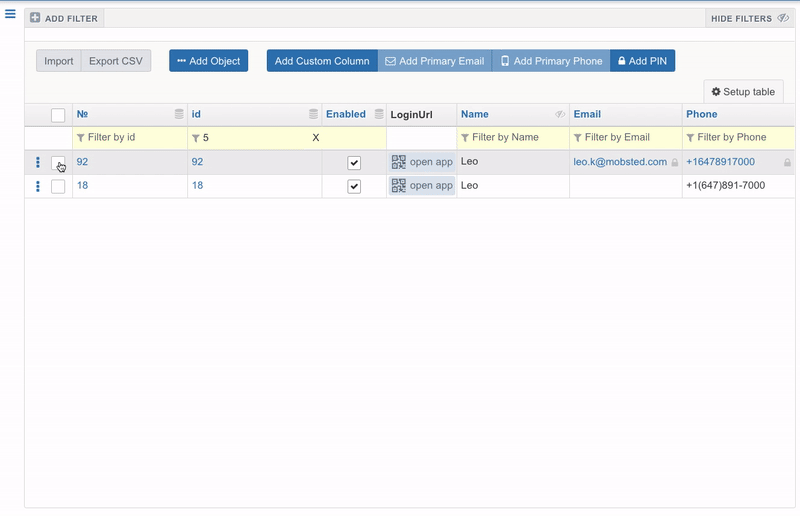The width and height of the screenshot is (800, 516).
Task: Uncheck the Enabled checkbox for row 92
Action: point(354,163)
